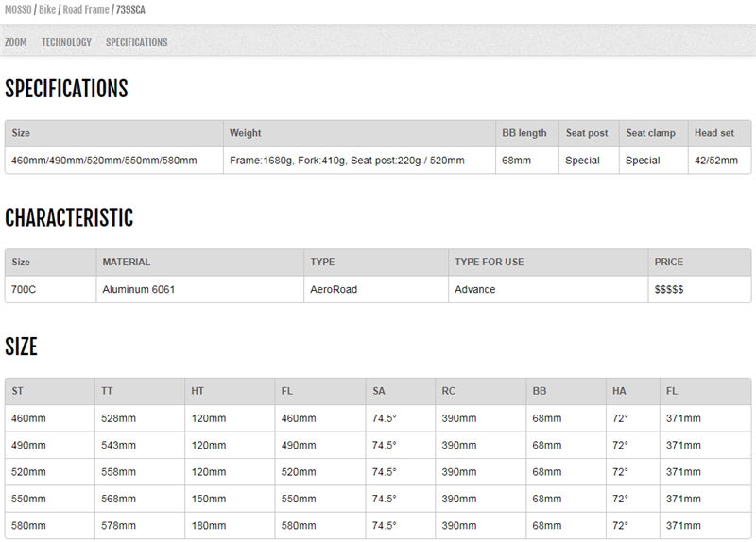Select the Head set column header
Screen dimensions: 756x542
pyautogui.click(x=719, y=133)
